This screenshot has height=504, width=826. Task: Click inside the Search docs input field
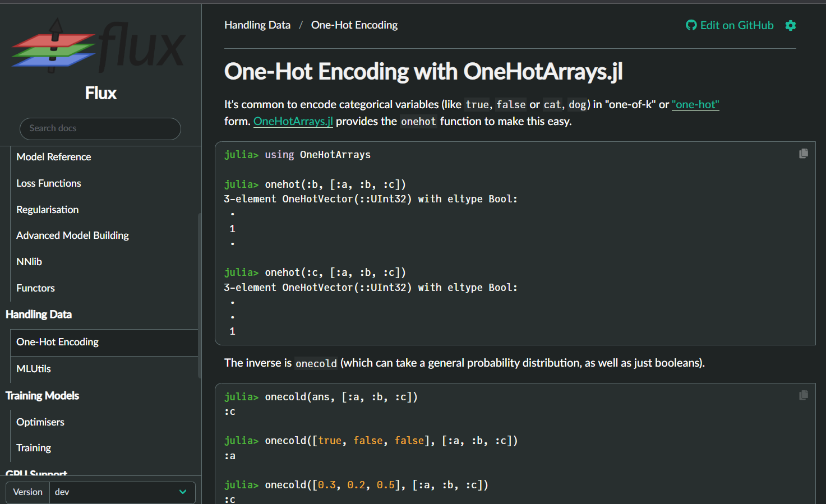point(100,128)
